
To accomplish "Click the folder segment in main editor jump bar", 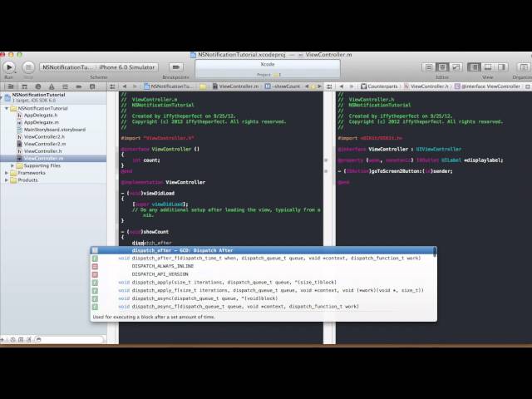I will [x=203, y=86].
